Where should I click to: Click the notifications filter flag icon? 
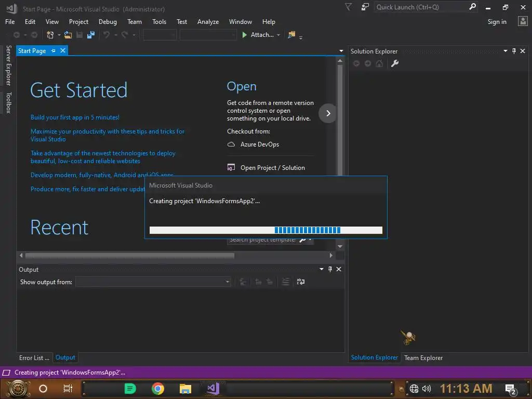349,7
